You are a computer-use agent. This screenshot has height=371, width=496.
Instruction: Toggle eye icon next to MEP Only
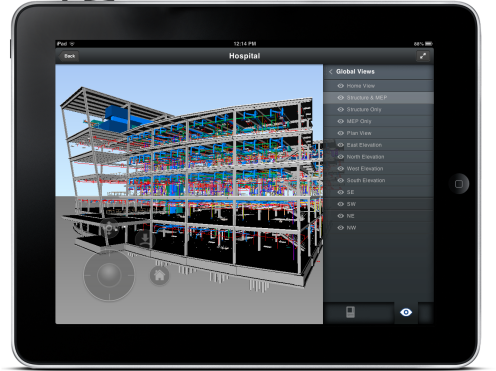[340, 121]
